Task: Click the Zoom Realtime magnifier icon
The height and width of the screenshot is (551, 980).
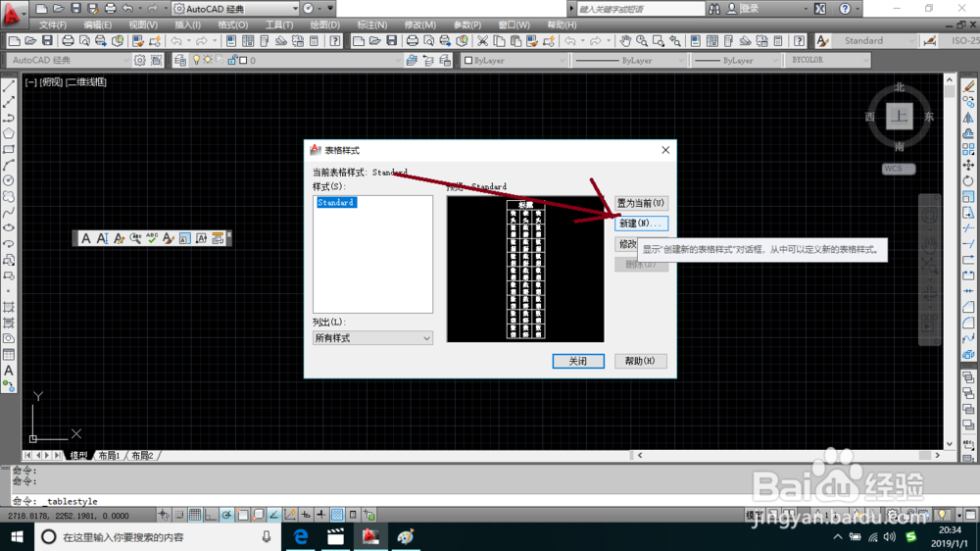Action: click(642, 40)
